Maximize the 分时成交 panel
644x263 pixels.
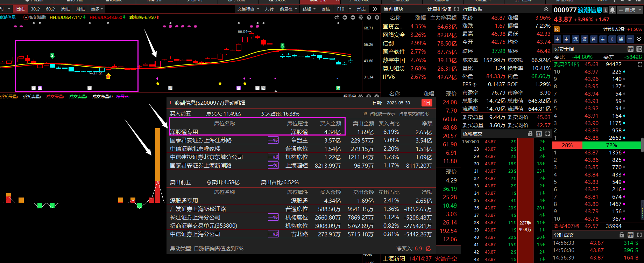coord(639,235)
